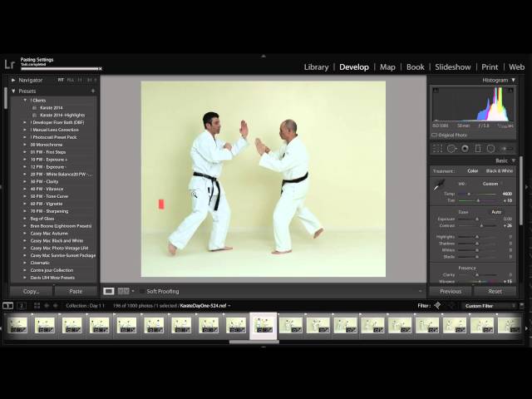Choose Color treatment
This screenshot has height=399, width=532.
click(473, 171)
